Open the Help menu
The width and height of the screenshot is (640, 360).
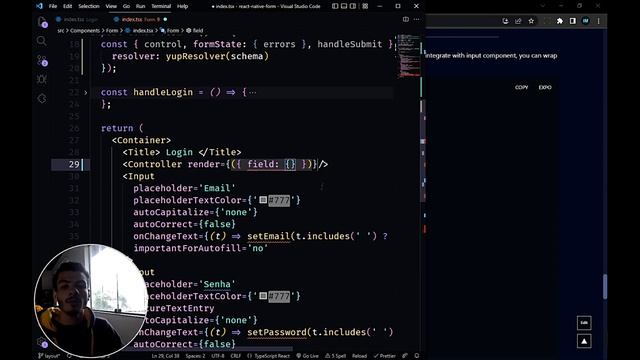click(x=182, y=6)
